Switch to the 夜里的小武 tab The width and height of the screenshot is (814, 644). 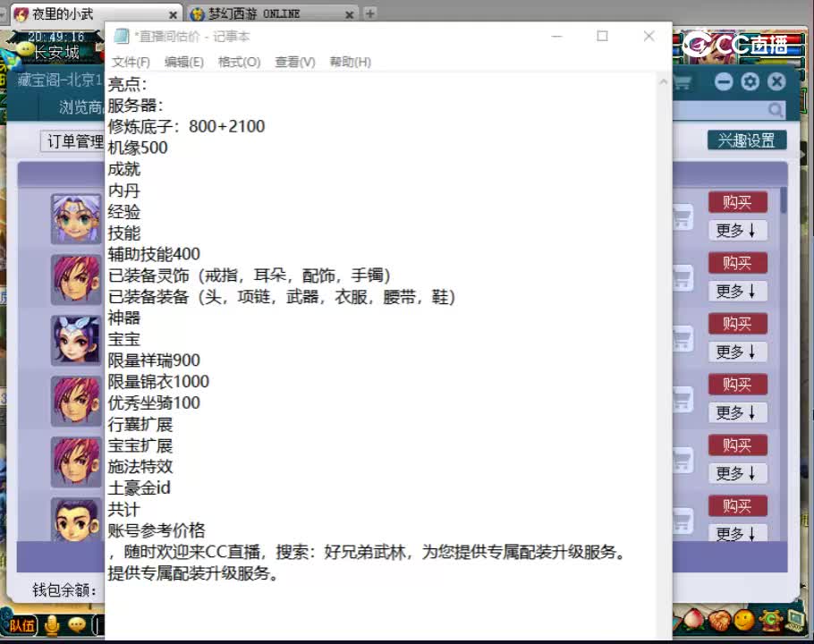tap(96, 14)
